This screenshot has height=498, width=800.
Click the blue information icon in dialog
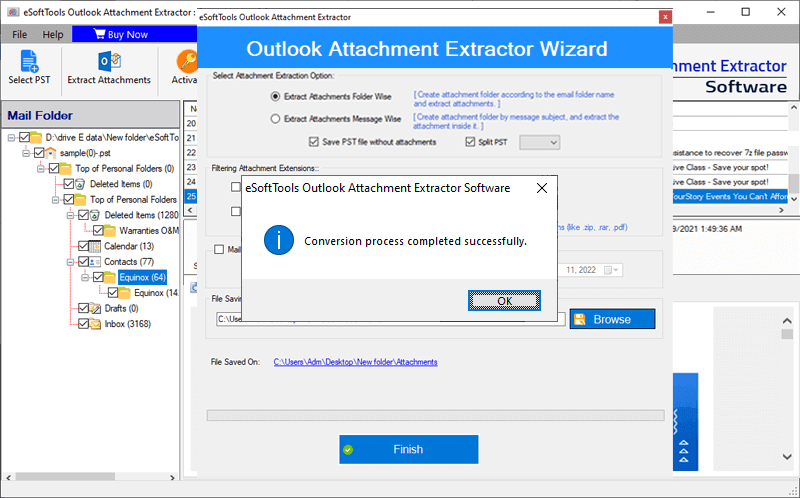[279, 240]
